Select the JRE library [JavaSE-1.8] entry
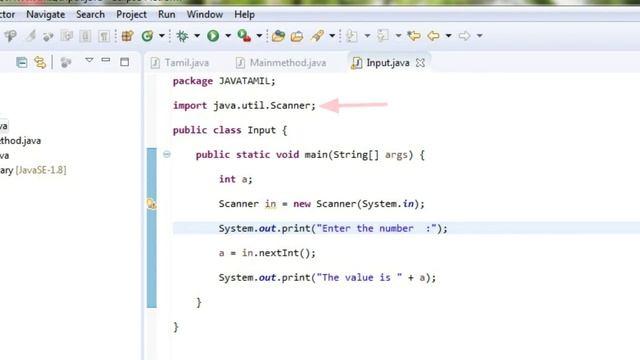 click(33, 170)
